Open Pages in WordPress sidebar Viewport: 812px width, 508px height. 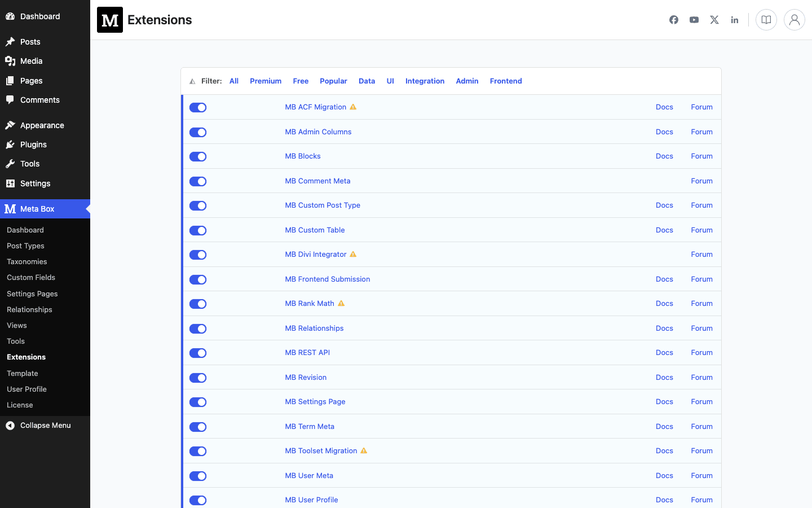(45, 81)
